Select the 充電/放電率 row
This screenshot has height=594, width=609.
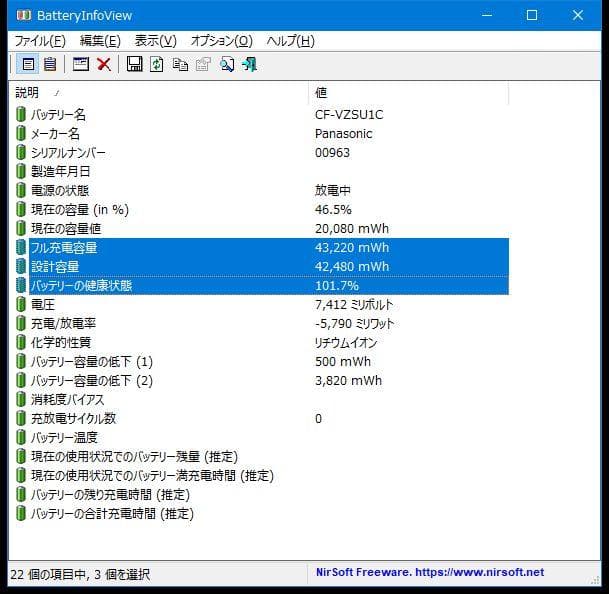pyautogui.click(x=262, y=324)
